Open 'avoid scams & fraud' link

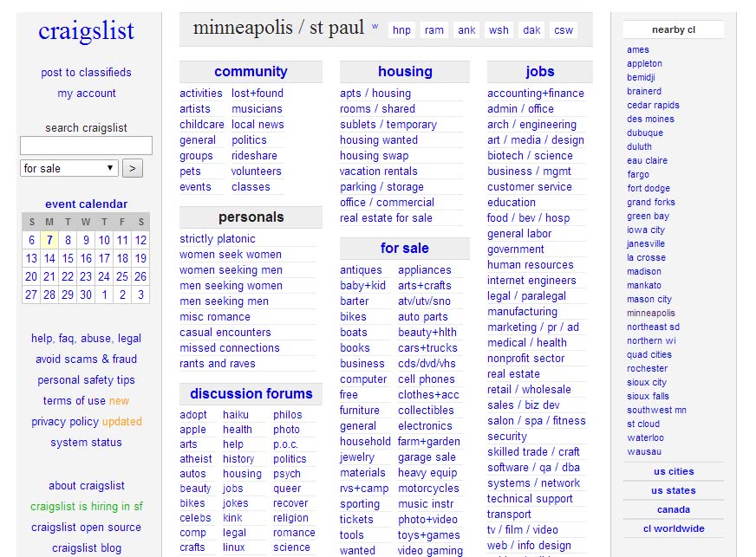pos(87,359)
